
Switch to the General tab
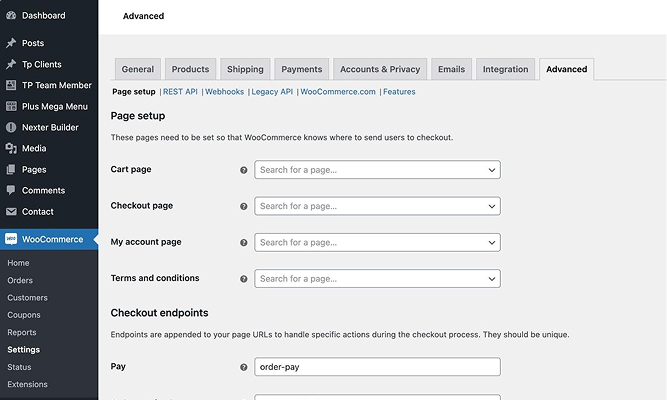pyautogui.click(x=138, y=69)
